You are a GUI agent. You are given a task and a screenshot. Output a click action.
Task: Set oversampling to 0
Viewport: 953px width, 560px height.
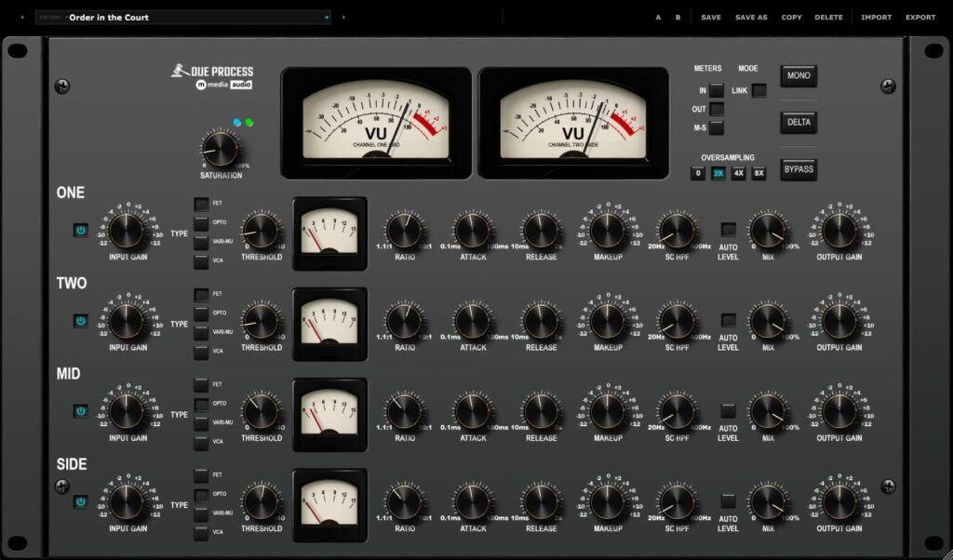[x=698, y=174]
